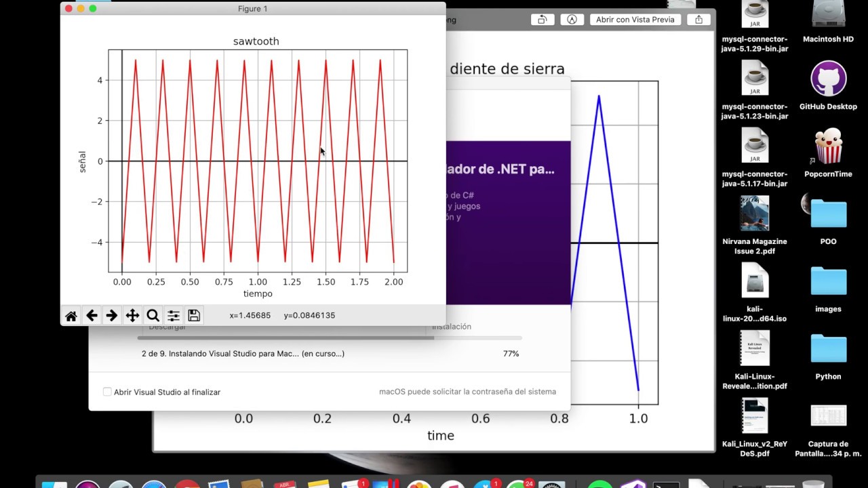Click the Instalación step label
The height and width of the screenshot is (488, 868).
point(452,327)
